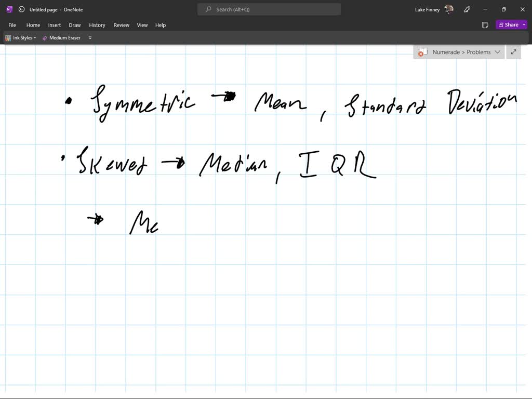The image size is (532, 399).
Task: Open the drawing pen icon near the avatar
Action: pyautogui.click(x=467, y=9)
